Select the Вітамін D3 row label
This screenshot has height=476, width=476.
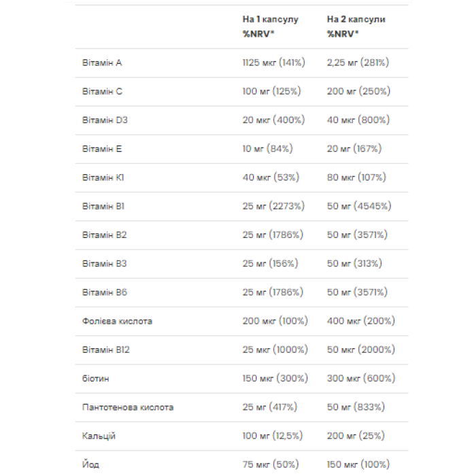tap(104, 120)
